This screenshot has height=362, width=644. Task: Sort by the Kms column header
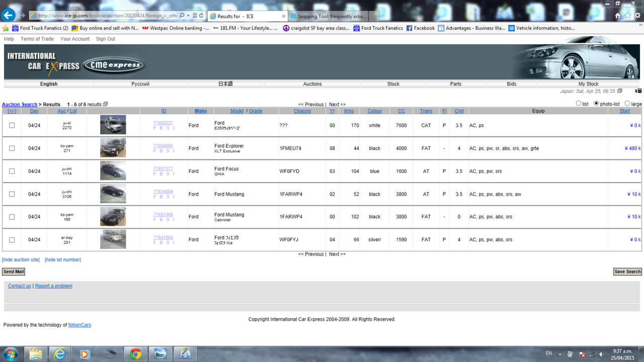coord(349,111)
